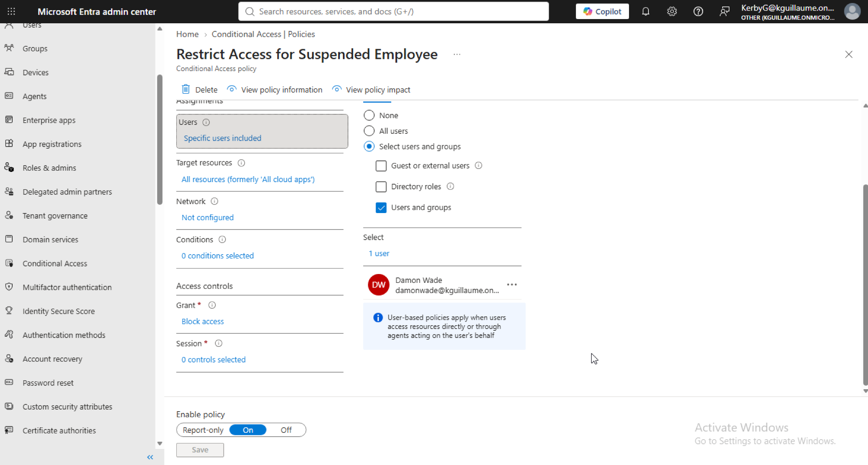
Task: Click the Custom security attributes icon
Action: (9, 406)
